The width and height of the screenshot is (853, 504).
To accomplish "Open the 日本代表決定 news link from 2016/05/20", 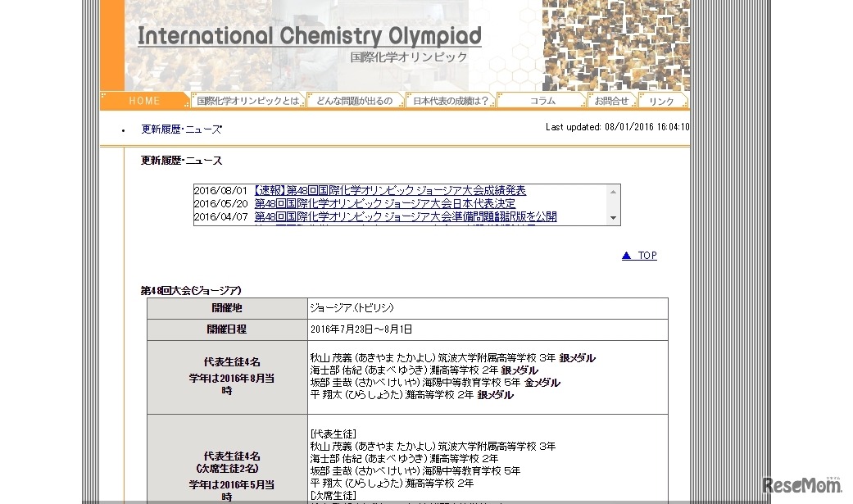I will pos(383,204).
